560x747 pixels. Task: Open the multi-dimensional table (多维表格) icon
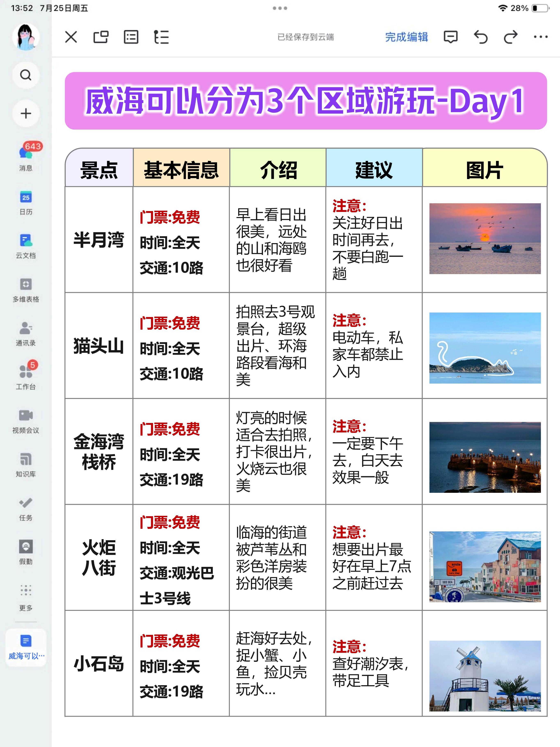pos(26,285)
